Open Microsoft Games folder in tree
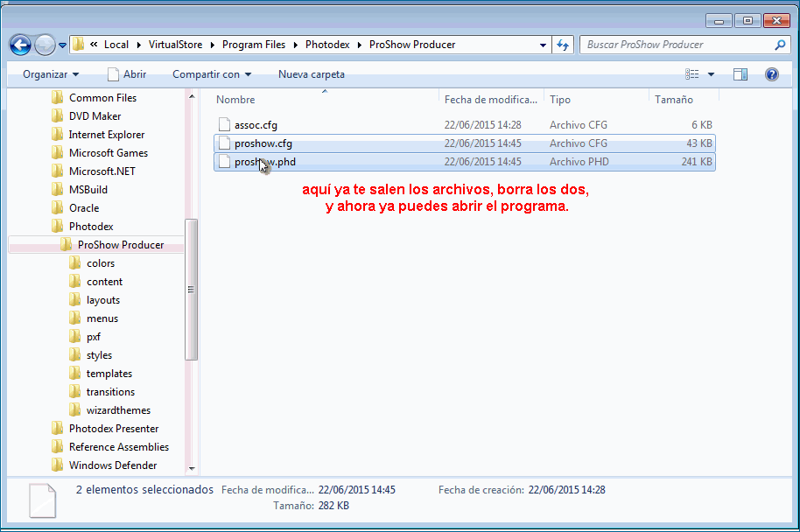The image size is (800, 532). point(109,152)
